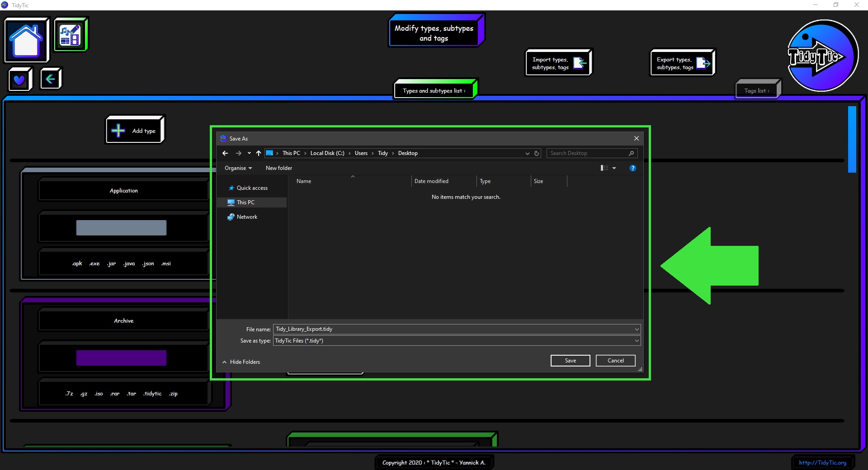Screen dimensions: 868x470
Task: Click Export types, subtypes, tags
Action: (682, 63)
